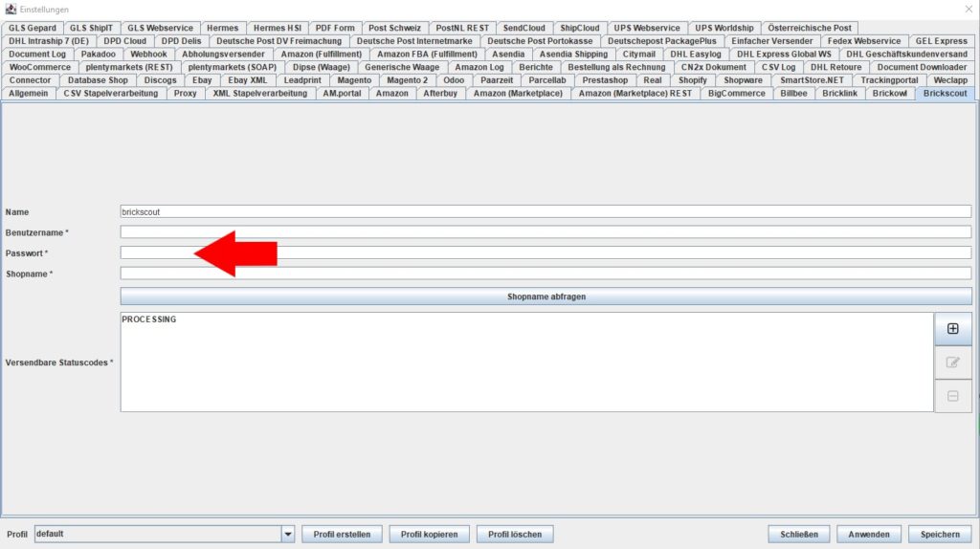This screenshot has width=980, height=549.
Task: Add a new shippable status code
Action: point(952,328)
